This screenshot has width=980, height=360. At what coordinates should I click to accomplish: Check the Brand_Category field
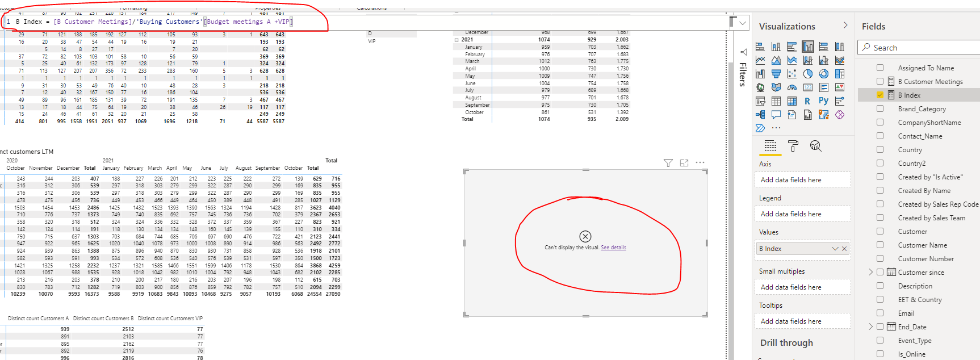(880, 108)
